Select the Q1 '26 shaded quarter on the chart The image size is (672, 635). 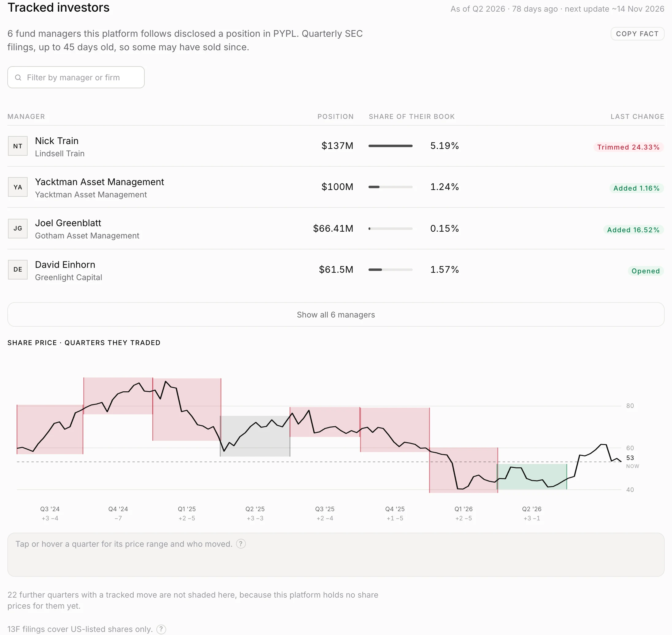pos(464,470)
